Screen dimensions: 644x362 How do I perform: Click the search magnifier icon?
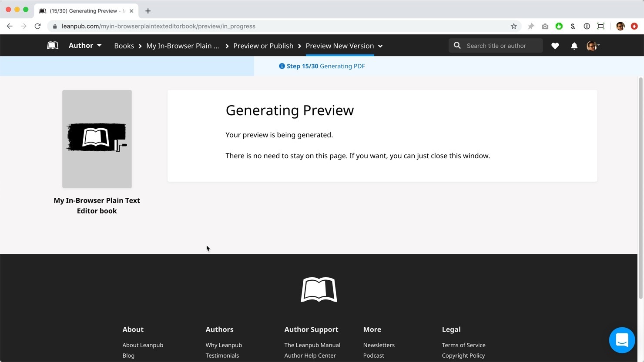(x=457, y=46)
